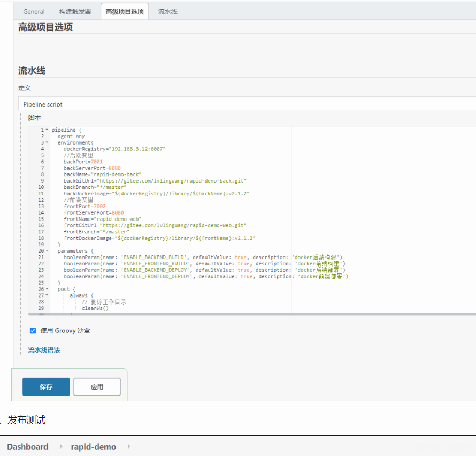Click the backBranch="*/master" line

point(95,187)
